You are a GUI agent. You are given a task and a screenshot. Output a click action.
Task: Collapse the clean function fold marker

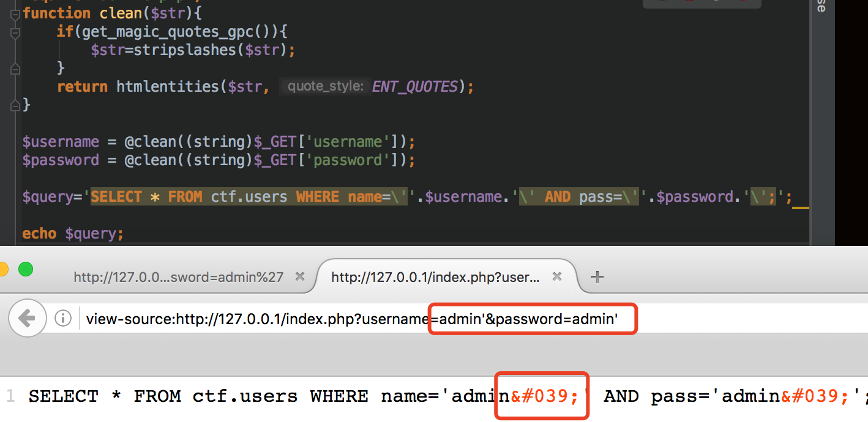(x=15, y=14)
